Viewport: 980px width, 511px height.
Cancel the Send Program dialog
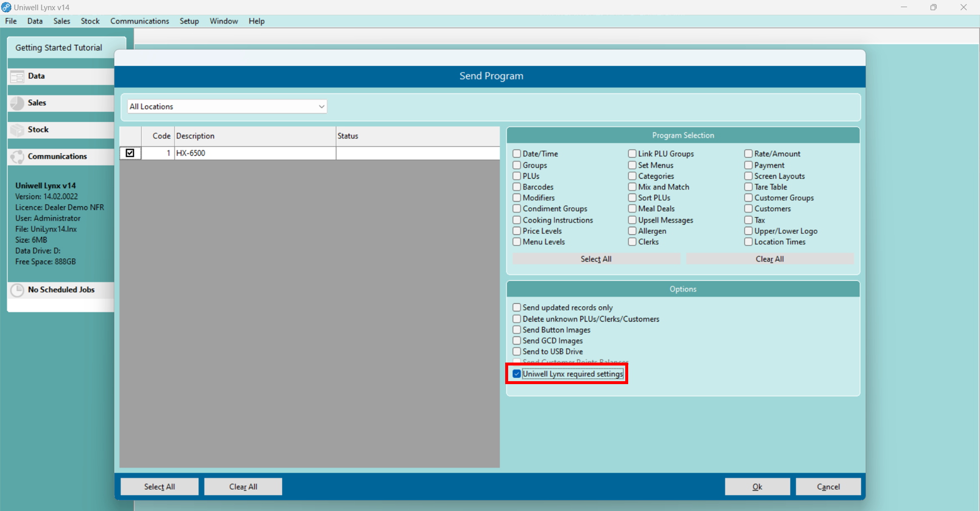coord(828,487)
